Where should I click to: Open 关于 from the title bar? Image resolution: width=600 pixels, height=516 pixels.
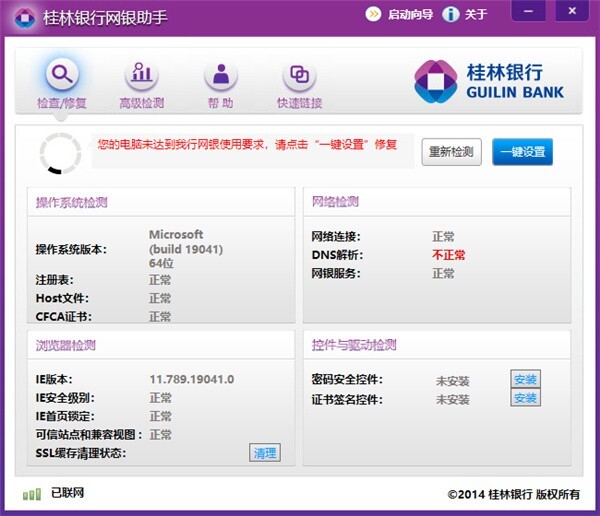click(x=476, y=15)
